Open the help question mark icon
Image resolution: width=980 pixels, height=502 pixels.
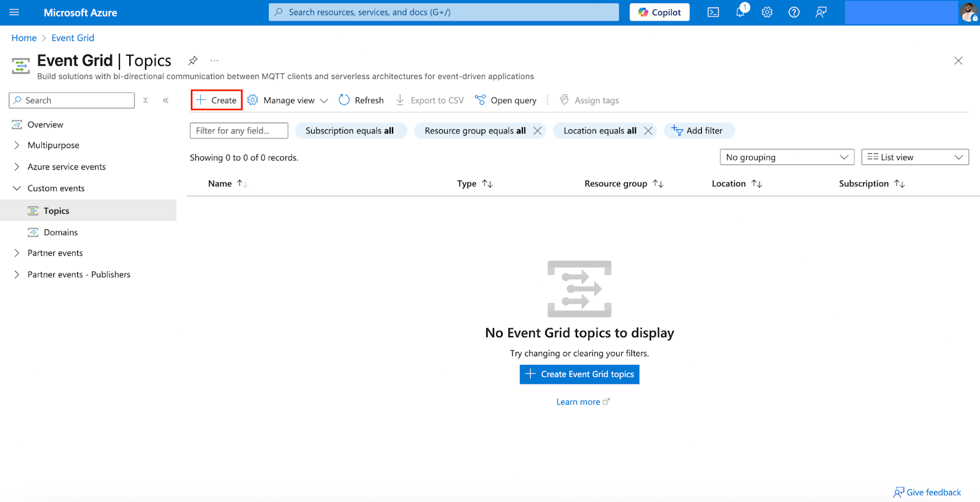point(794,12)
